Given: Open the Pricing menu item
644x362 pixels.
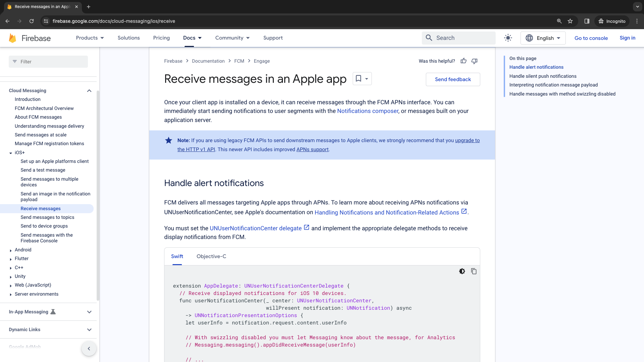Looking at the screenshot, I should pyautogui.click(x=161, y=38).
